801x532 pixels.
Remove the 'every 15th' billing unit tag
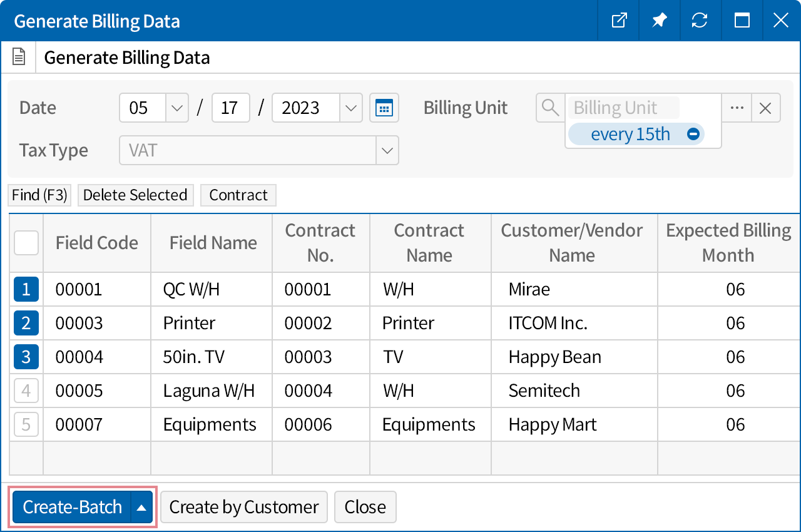tap(693, 134)
